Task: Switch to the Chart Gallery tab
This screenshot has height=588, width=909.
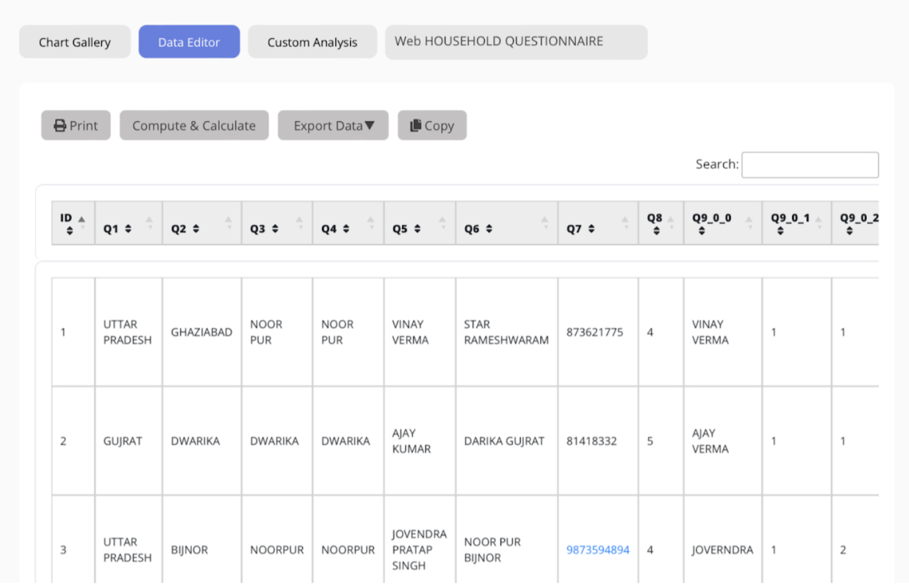Action: 75,41
